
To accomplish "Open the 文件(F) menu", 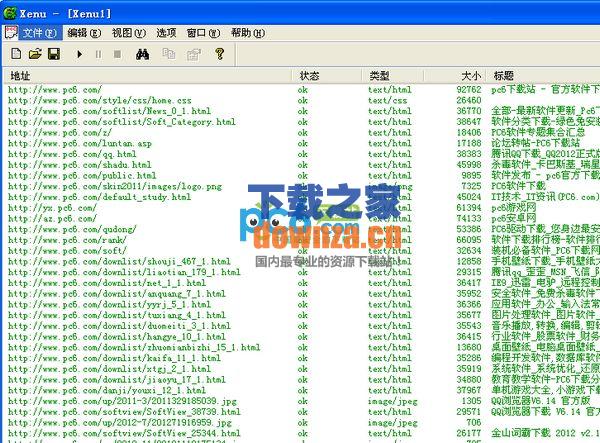I will click(x=39, y=33).
